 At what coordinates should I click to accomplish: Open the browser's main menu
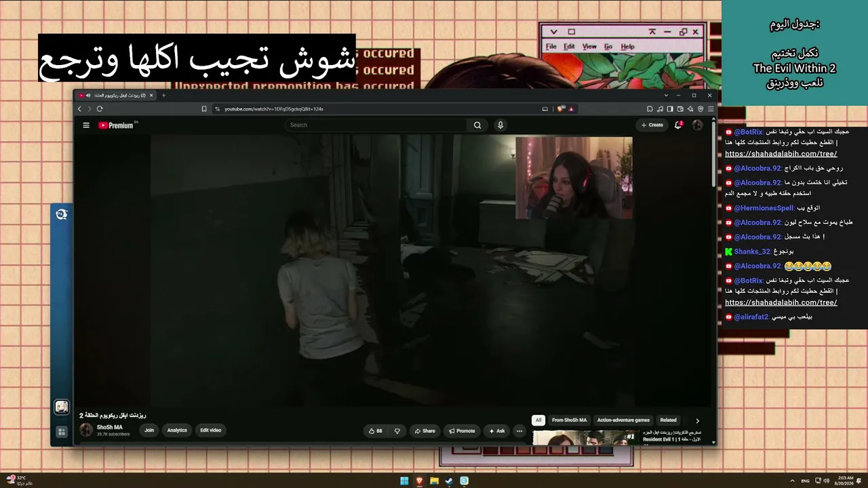click(711, 108)
